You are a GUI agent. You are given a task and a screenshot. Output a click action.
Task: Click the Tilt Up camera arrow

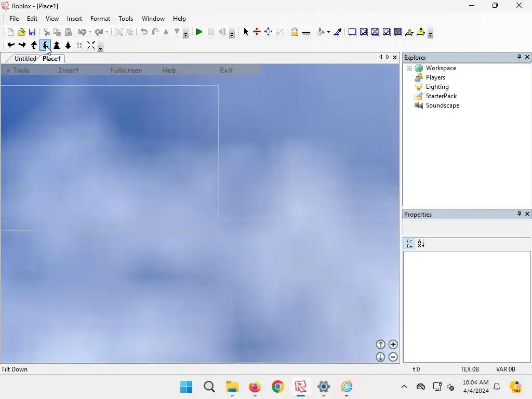[x=34, y=45]
